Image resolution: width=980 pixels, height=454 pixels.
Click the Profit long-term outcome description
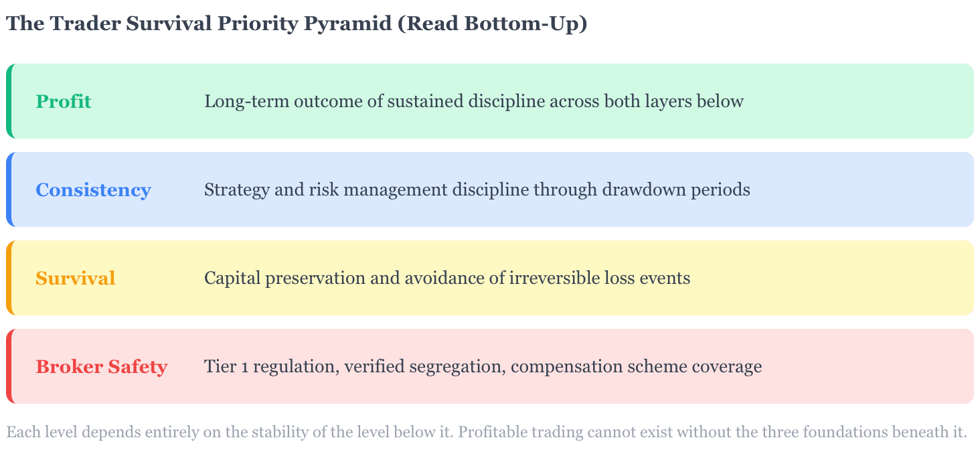coord(474,102)
